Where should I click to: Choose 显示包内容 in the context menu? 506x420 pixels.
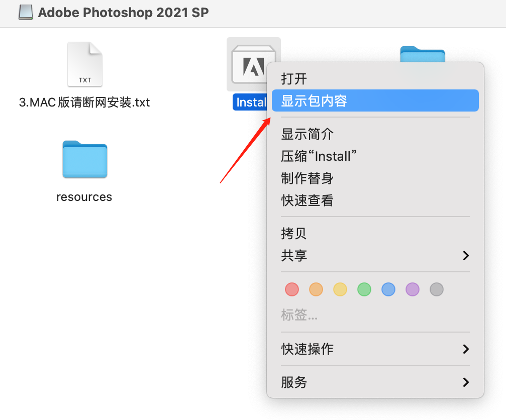pos(375,100)
